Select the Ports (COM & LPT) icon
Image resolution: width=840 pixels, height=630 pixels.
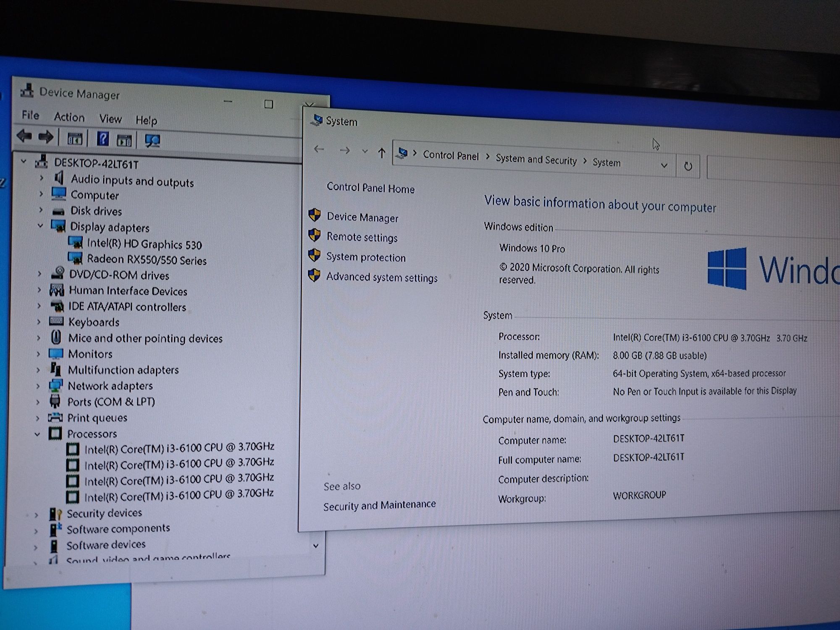(55, 401)
